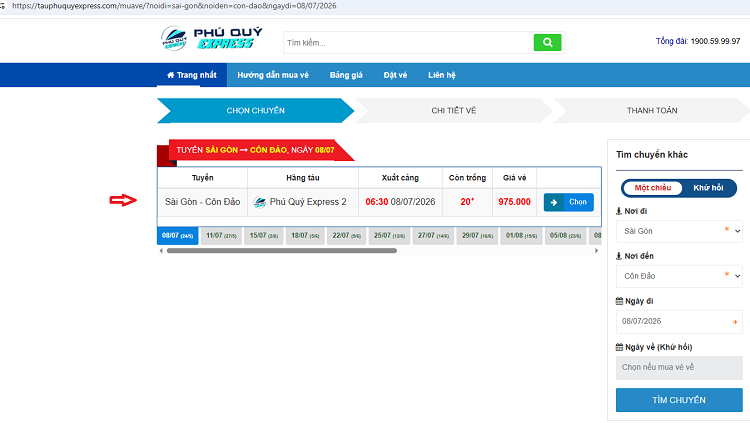
Task: Click the THANH TOÁN step
Action: 652,111
